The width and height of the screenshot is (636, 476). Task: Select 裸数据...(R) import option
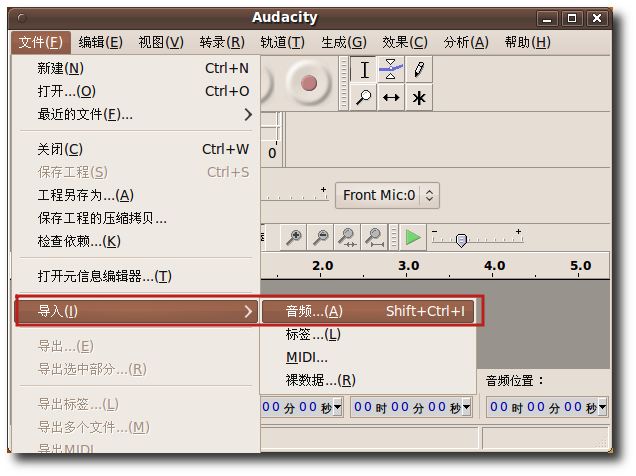[368, 380]
